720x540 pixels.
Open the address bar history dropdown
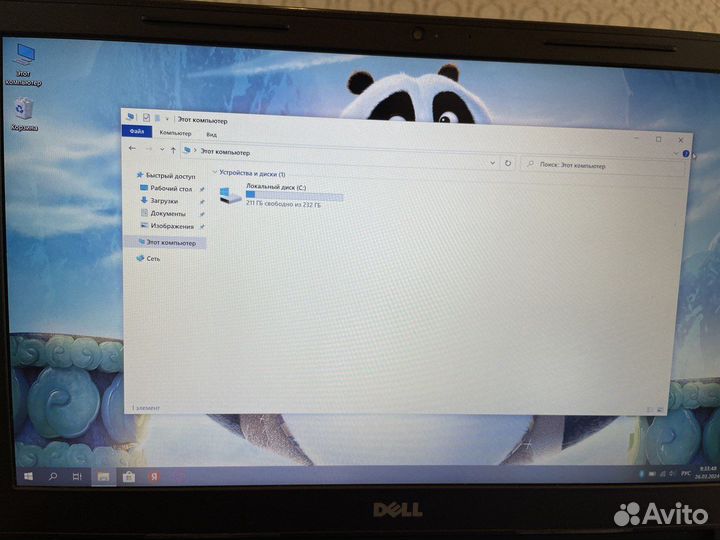(x=492, y=161)
